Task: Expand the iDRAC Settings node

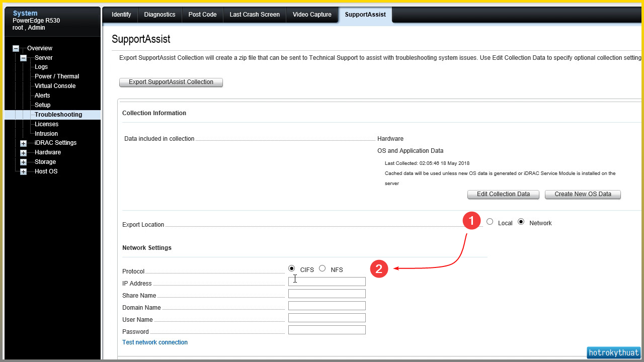Action: coord(23,143)
